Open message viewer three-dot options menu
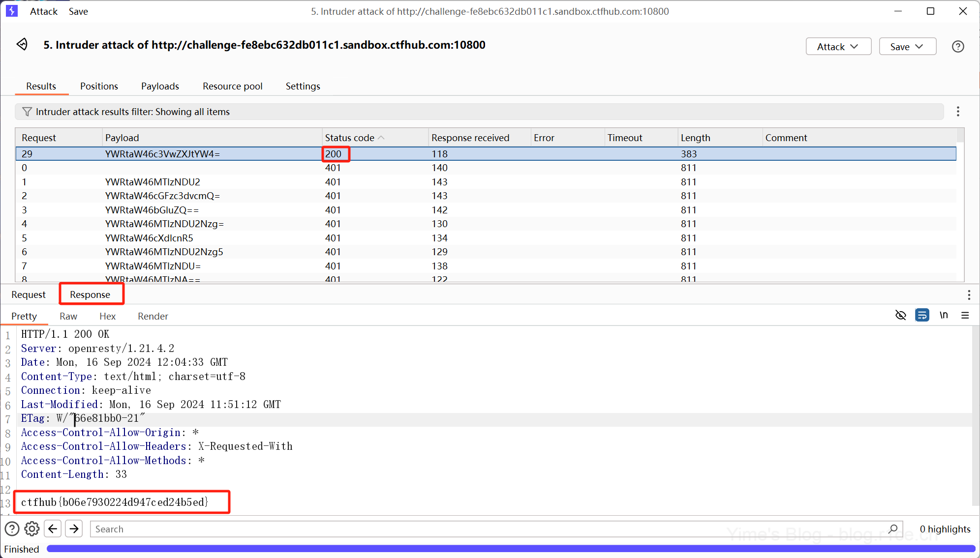The height and width of the screenshot is (558, 980). (969, 294)
